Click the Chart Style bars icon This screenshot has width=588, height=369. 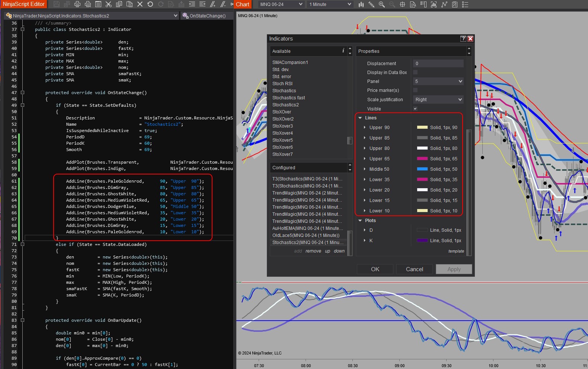point(361,4)
